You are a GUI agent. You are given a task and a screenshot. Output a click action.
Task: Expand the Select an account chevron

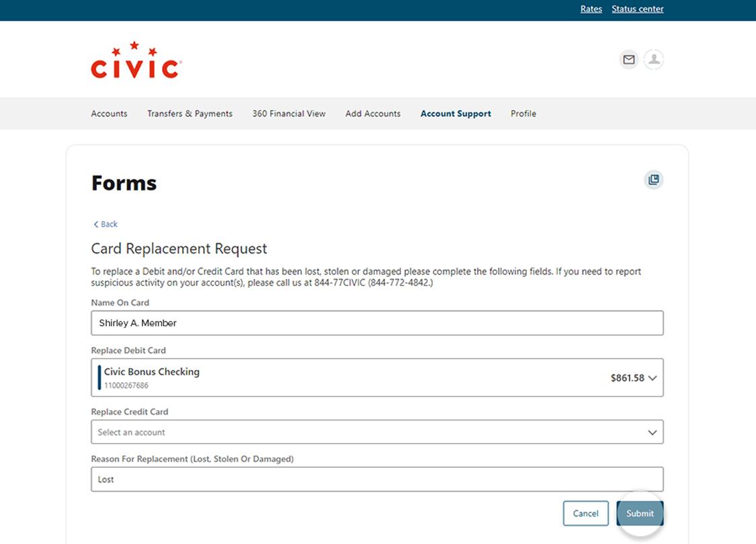653,432
